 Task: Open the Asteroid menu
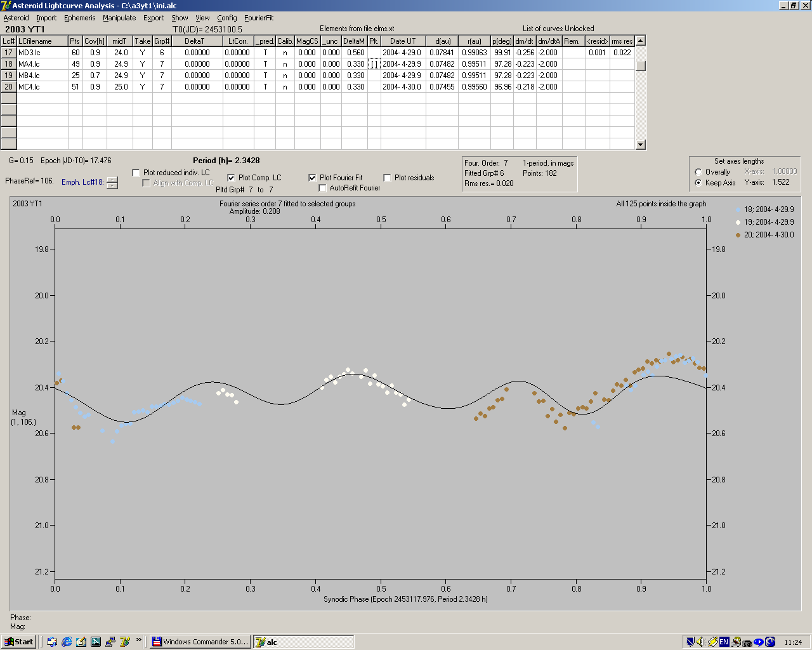coord(16,18)
